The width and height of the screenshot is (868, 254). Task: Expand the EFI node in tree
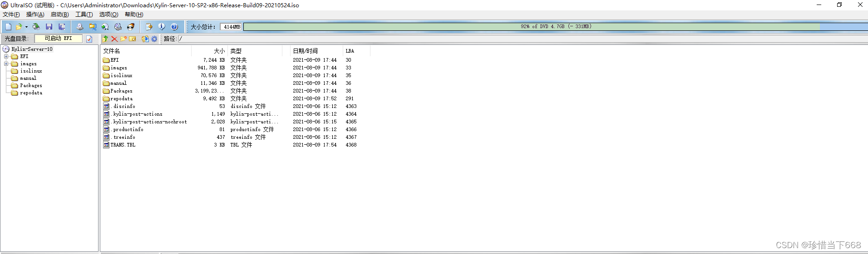pos(6,57)
